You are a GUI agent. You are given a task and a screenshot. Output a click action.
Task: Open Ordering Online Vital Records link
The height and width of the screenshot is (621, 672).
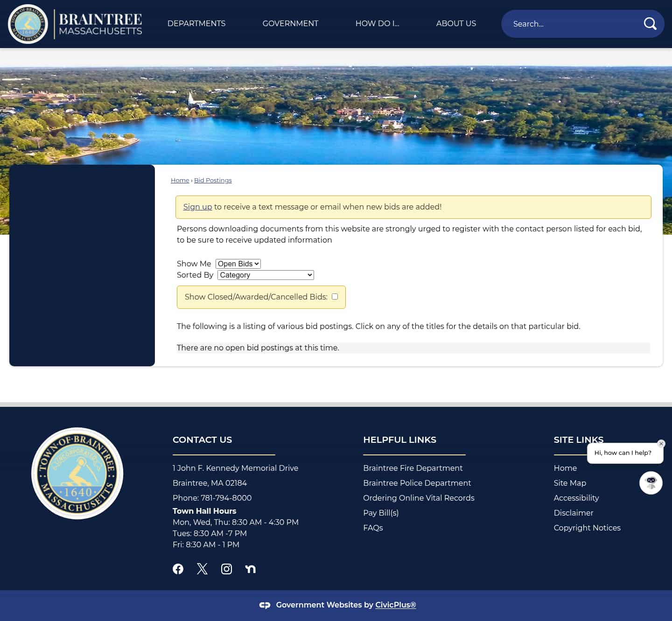[419, 498]
